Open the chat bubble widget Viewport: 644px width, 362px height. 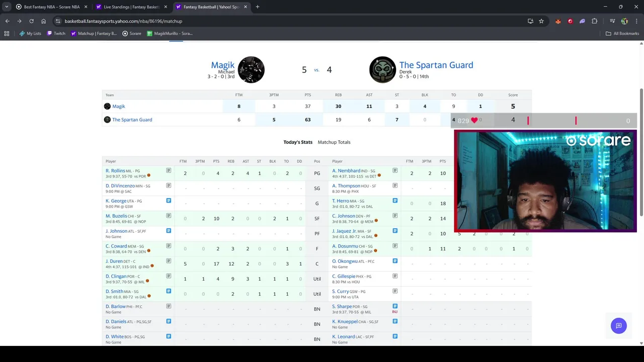pos(618,326)
